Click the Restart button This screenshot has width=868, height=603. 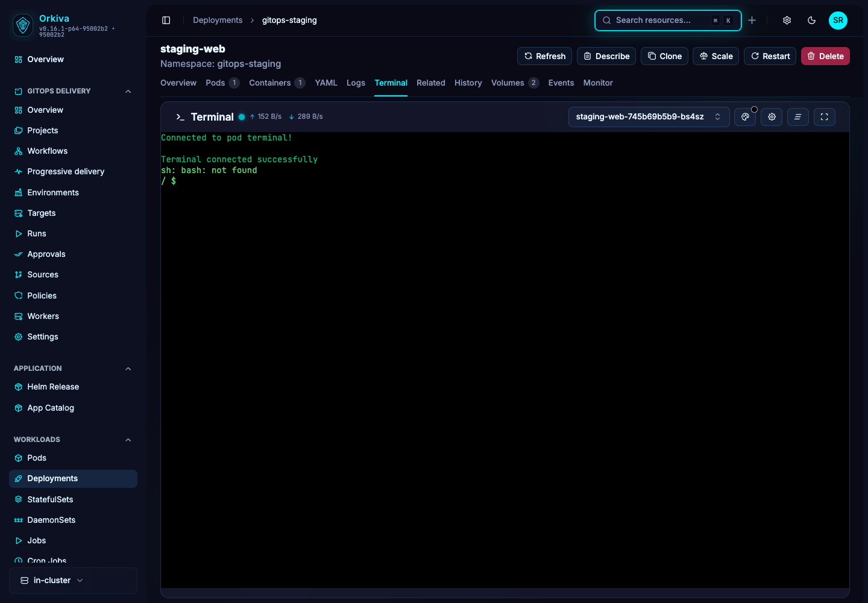click(x=770, y=56)
